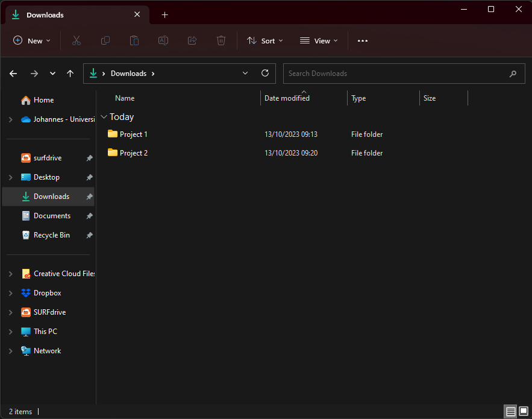The image size is (532, 419).
Task: Click the Copy icon in toolbar
Action: pos(105,40)
